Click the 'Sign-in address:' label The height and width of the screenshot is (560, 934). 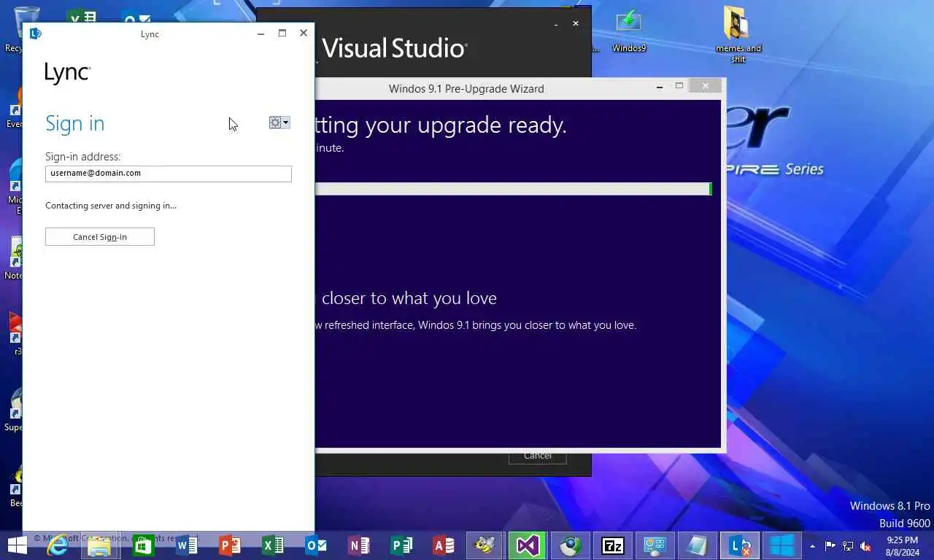[83, 157]
